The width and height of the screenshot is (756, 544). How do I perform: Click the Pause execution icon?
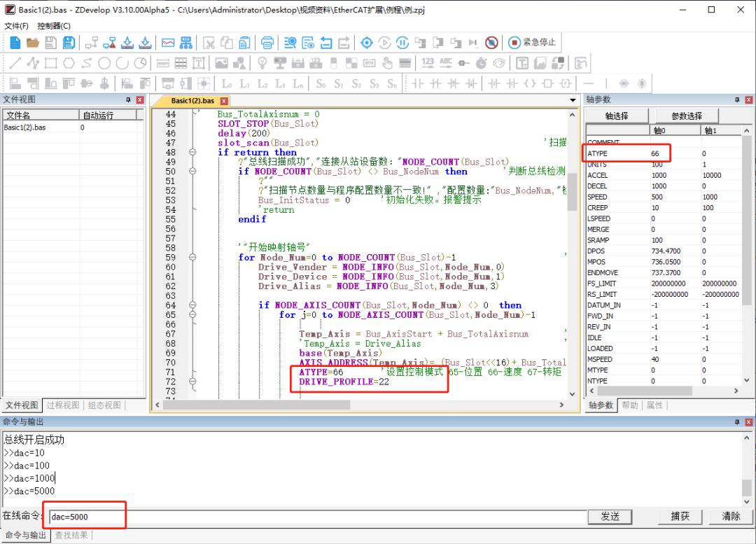click(x=402, y=43)
